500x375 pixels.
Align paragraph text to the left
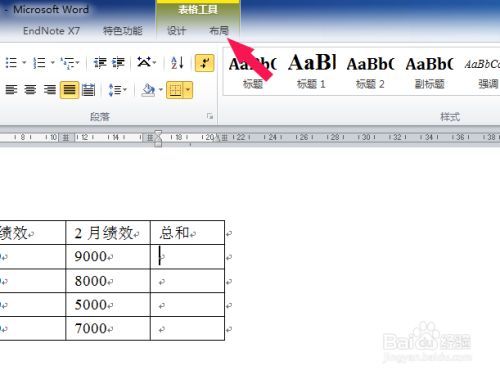click(11, 90)
